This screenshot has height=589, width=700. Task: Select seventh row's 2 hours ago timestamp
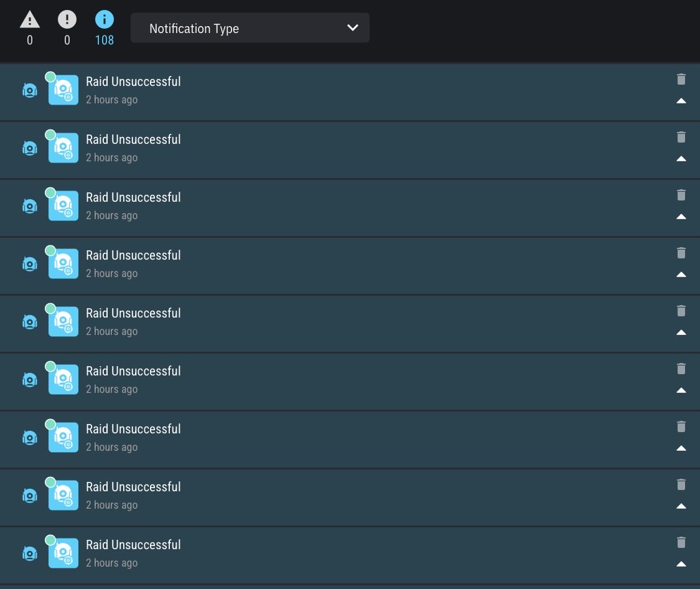(x=111, y=447)
